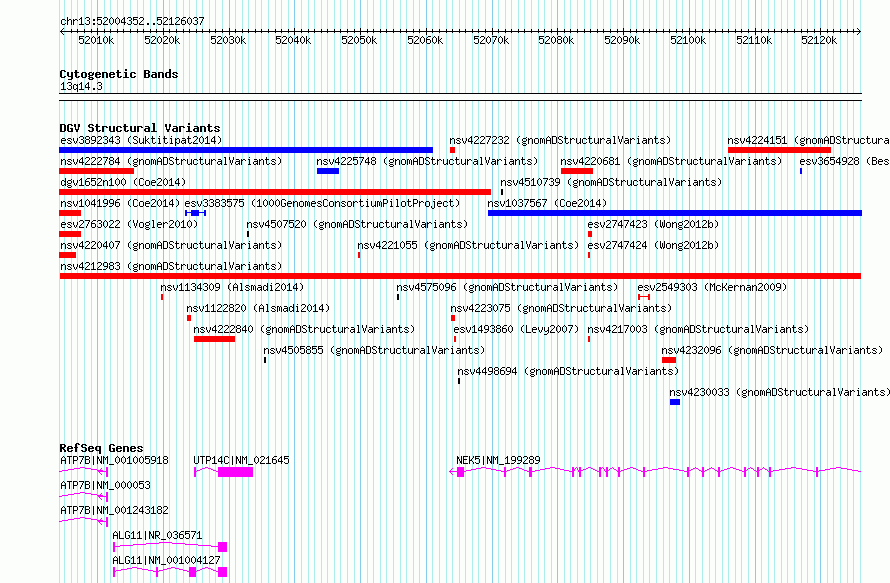Image resolution: width=890 pixels, height=583 pixels.
Task: Click the 52090k ruler tick label
Action: click(622, 40)
